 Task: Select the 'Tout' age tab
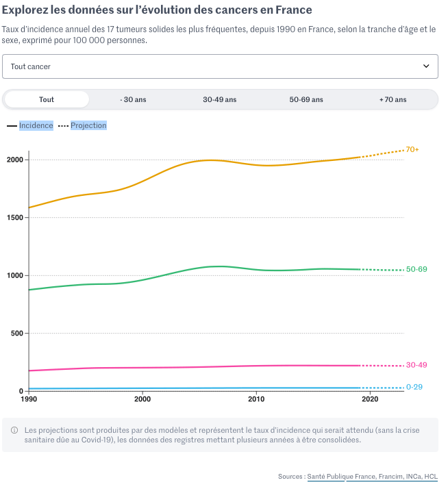pyautogui.click(x=47, y=99)
